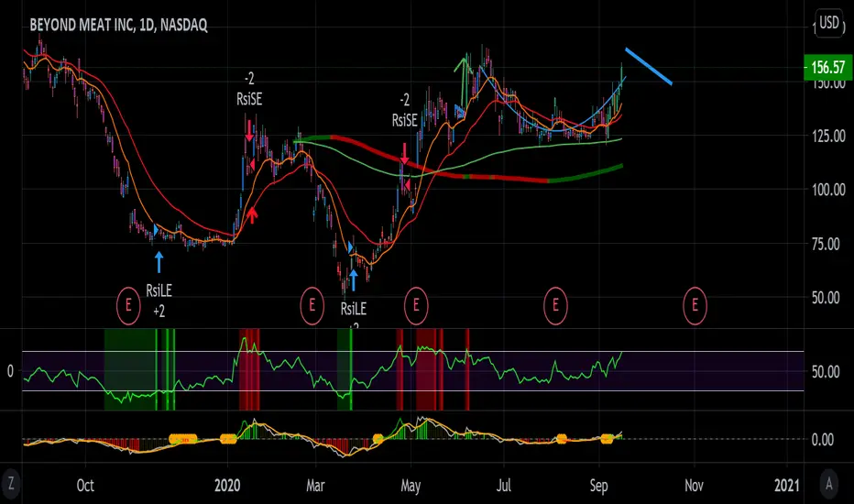Click the Mar label on the time axis
This screenshot has height=504, width=854.
[x=315, y=485]
